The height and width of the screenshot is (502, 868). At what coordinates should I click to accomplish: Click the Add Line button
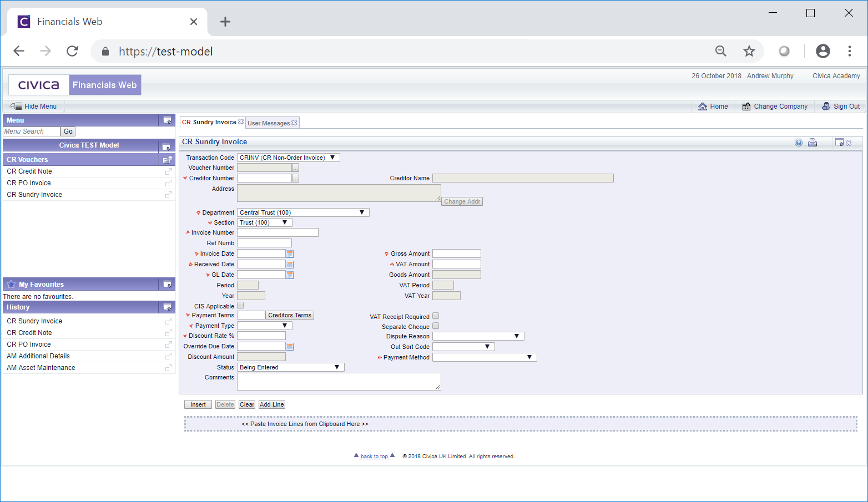point(272,404)
